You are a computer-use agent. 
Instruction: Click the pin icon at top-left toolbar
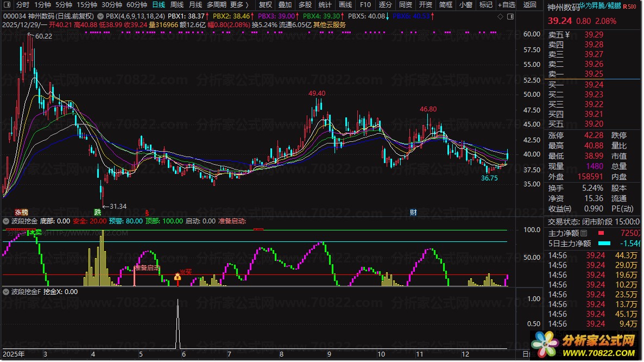pyautogui.click(x=7, y=5)
